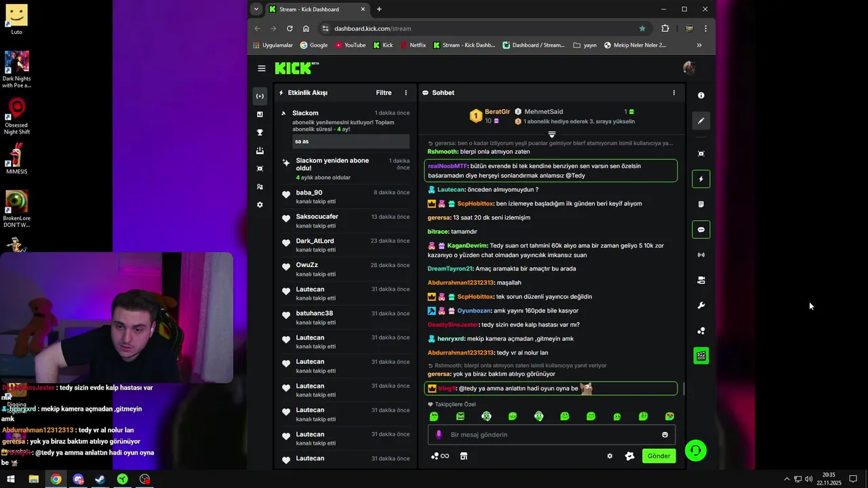Go to Chrome home page
The height and width of the screenshot is (488, 868).
tap(306, 28)
